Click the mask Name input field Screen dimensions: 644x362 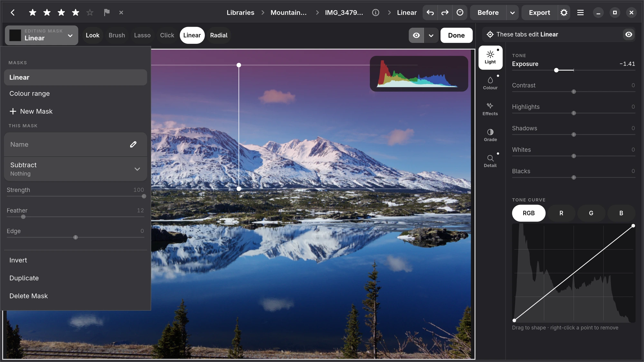tap(76, 144)
